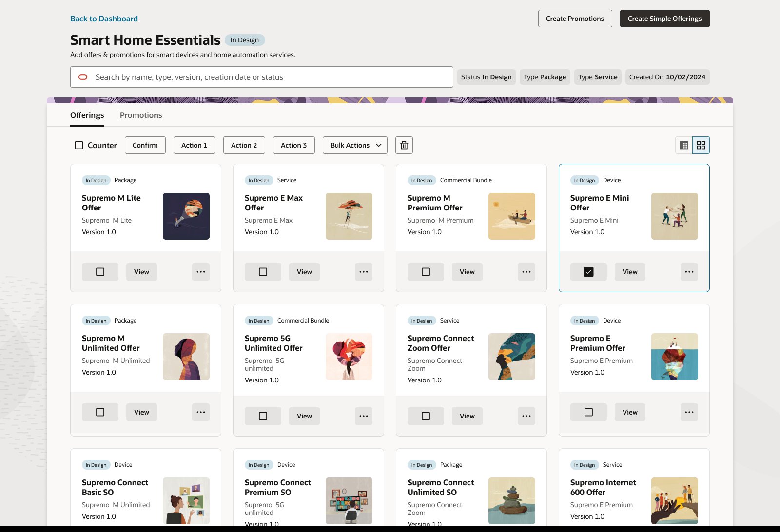Viewport: 780px width, 532px height.
Task: Open more options for Supremo M Unlimited Offer
Action: tap(201, 412)
